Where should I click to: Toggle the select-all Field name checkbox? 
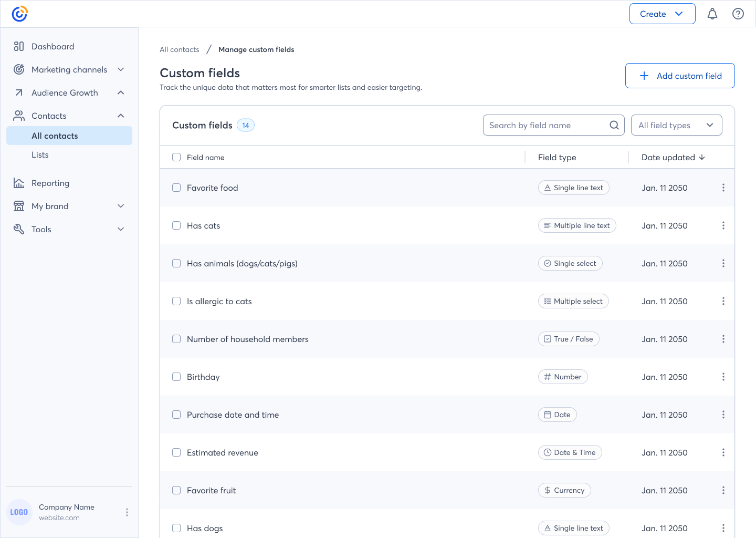click(x=176, y=157)
